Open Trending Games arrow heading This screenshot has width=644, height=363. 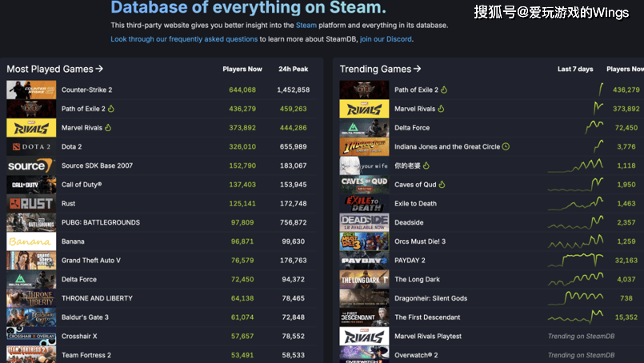pos(380,69)
